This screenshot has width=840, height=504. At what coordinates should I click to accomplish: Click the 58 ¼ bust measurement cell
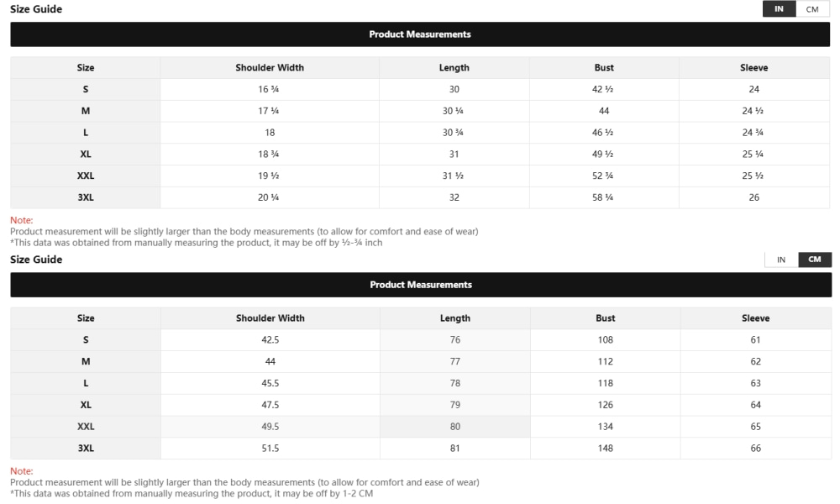tap(604, 197)
